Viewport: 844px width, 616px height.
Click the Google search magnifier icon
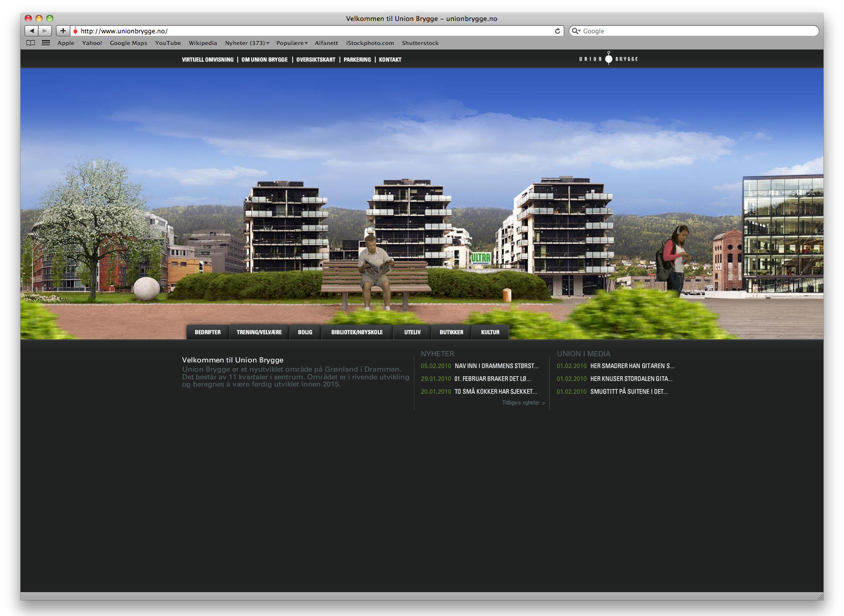click(576, 31)
